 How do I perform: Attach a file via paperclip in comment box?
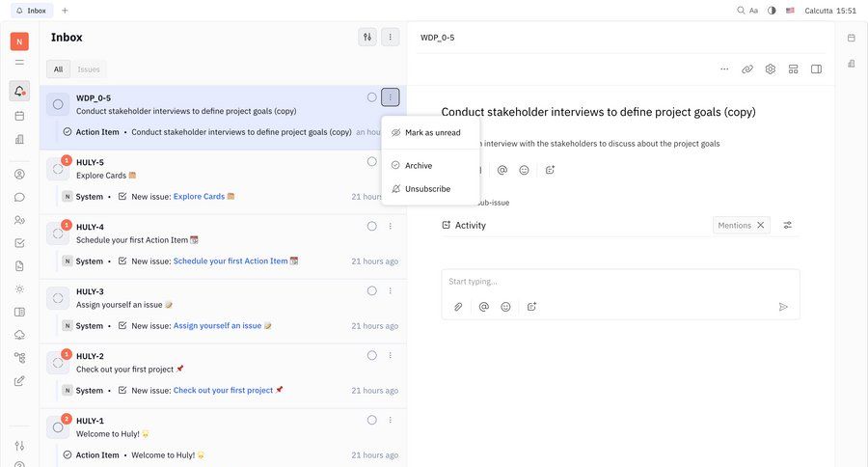click(x=458, y=306)
